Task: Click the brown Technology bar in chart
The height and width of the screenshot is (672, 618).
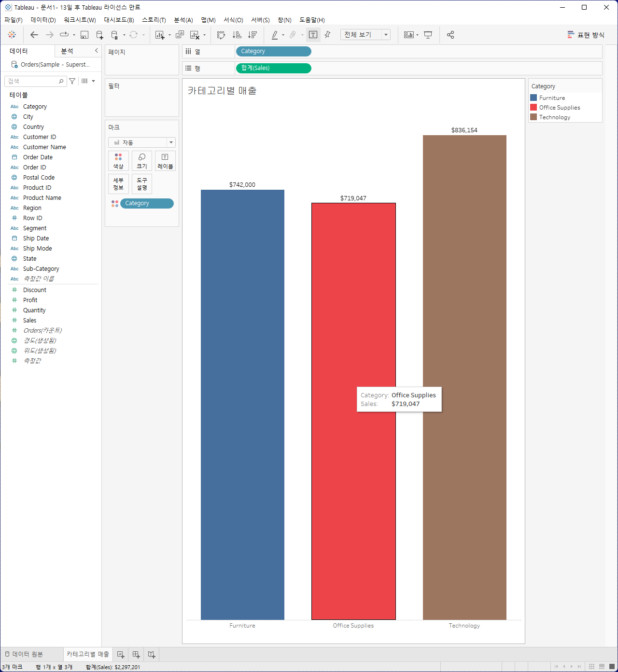Action: [x=464, y=378]
